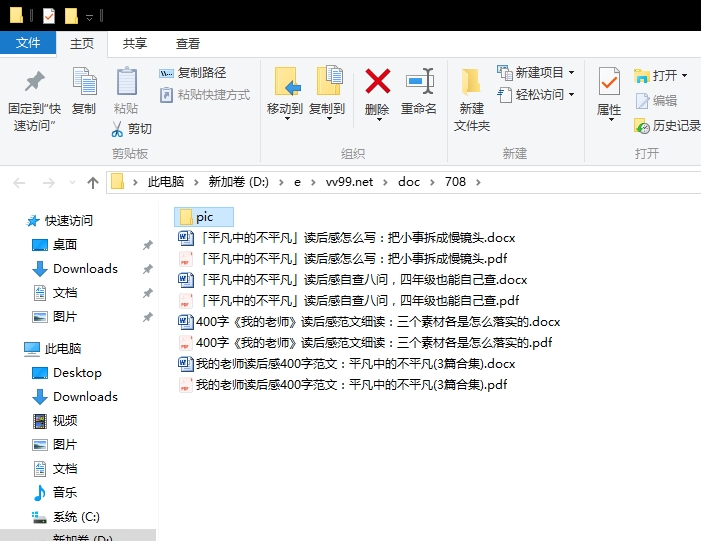Click the Rename (重命名) icon
Screen dimensions: 701x541
[x=419, y=81]
